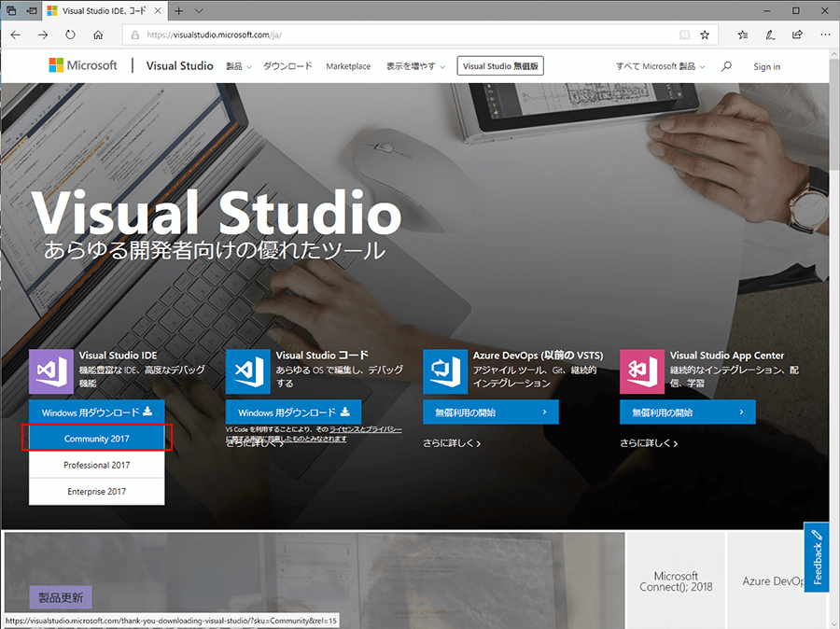Click the Visual Studio Code blue icon
The image size is (840, 629).
coord(248,371)
